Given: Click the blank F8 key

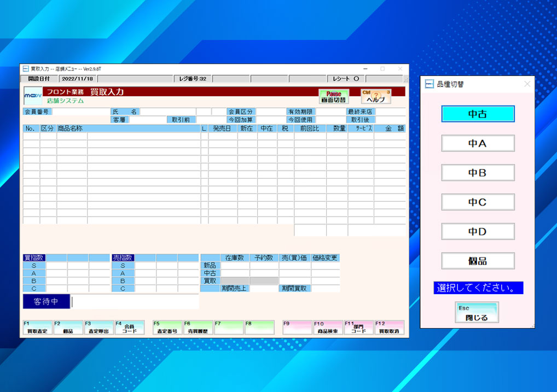Looking at the screenshot, I should click(259, 327).
